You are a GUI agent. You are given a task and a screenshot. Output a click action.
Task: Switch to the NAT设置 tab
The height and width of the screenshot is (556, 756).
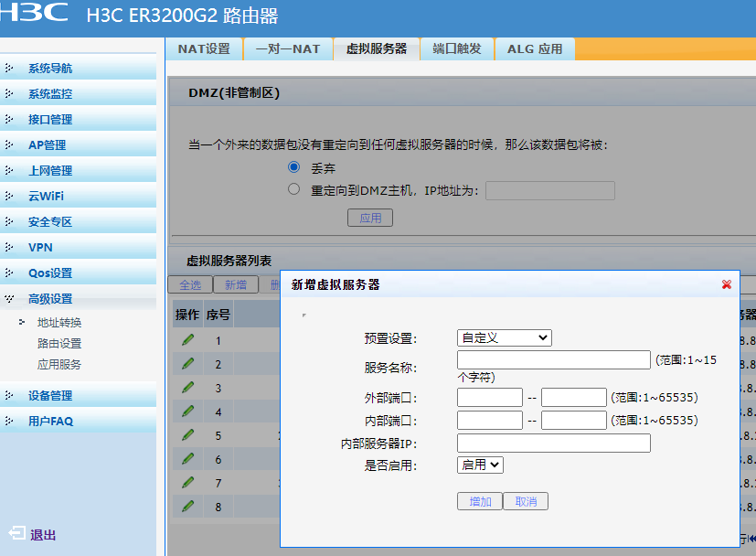click(x=204, y=49)
